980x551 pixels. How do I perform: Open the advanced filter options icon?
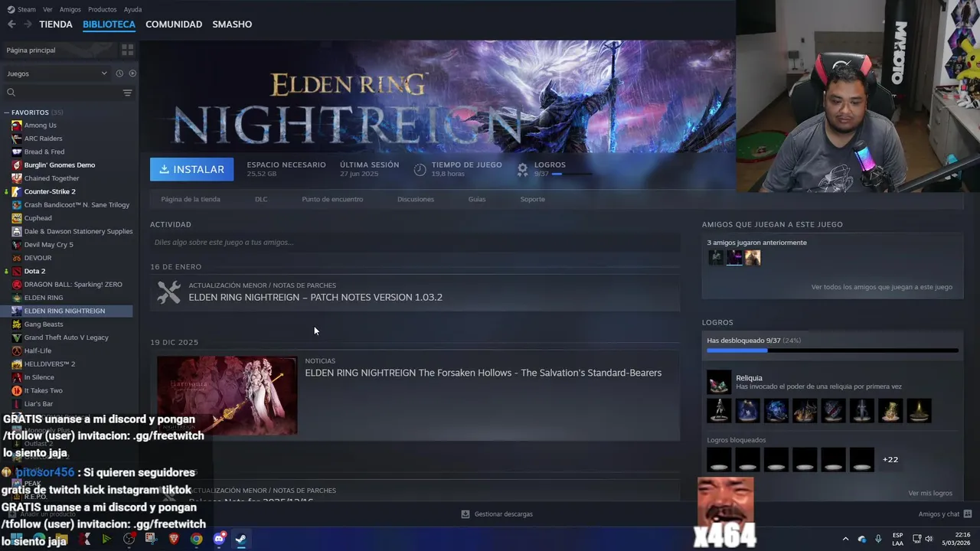[127, 93]
